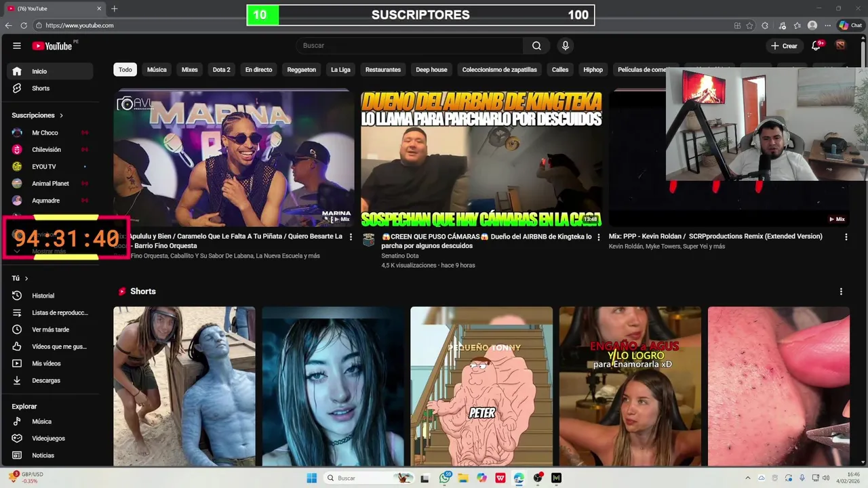868x488 pixels.
Task: Click the YouTube search input field
Action: [x=410, y=45]
